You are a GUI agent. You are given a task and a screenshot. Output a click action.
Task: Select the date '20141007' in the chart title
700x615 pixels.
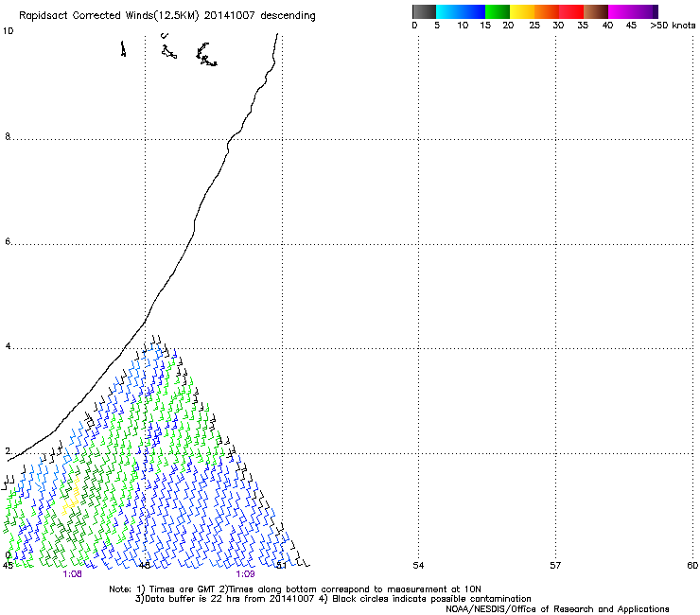click(x=230, y=15)
